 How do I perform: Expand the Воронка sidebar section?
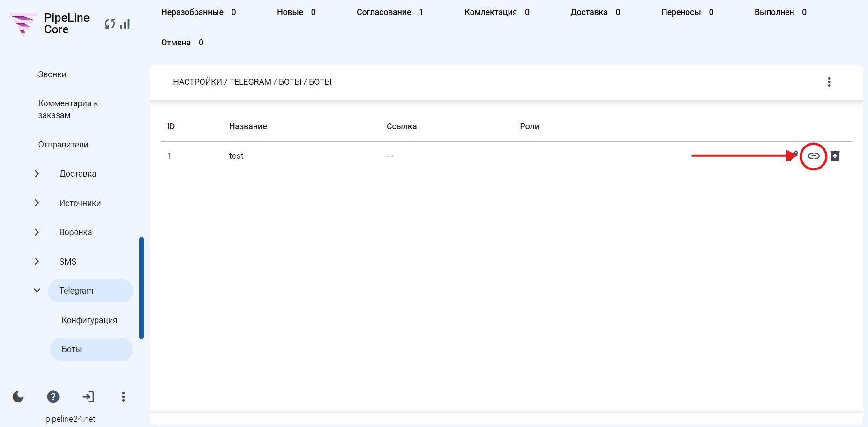(x=37, y=232)
